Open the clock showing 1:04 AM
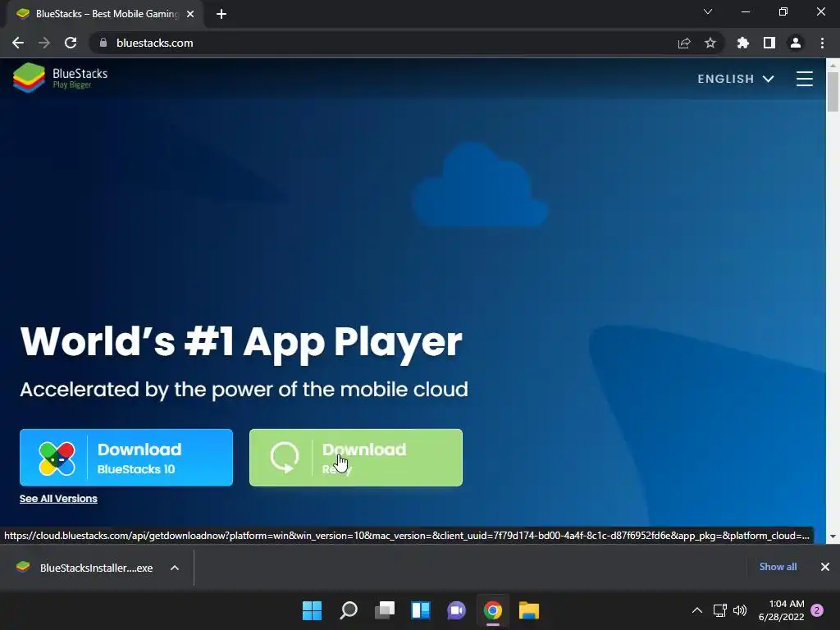Image resolution: width=840 pixels, height=630 pixels. [781, 610]
